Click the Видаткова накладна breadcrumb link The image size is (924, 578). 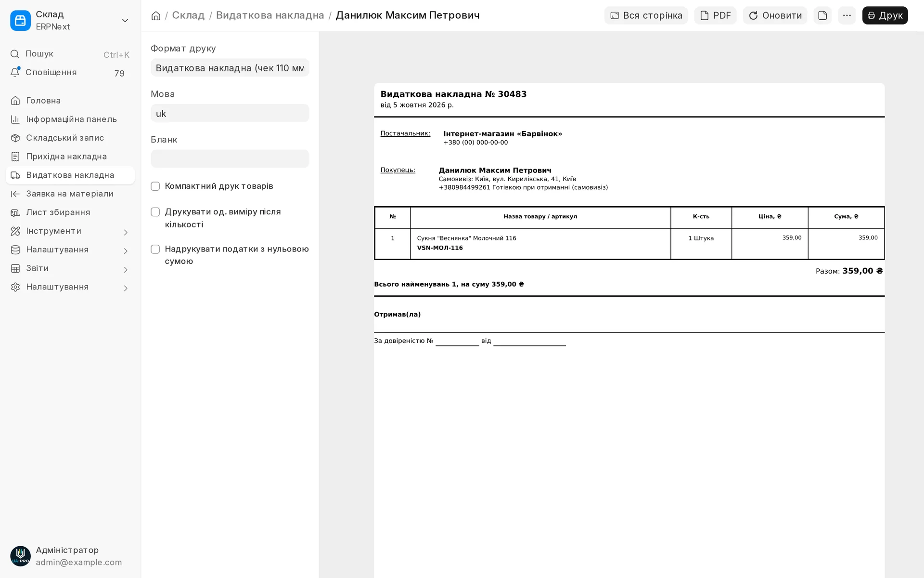[x=270, y=15]
